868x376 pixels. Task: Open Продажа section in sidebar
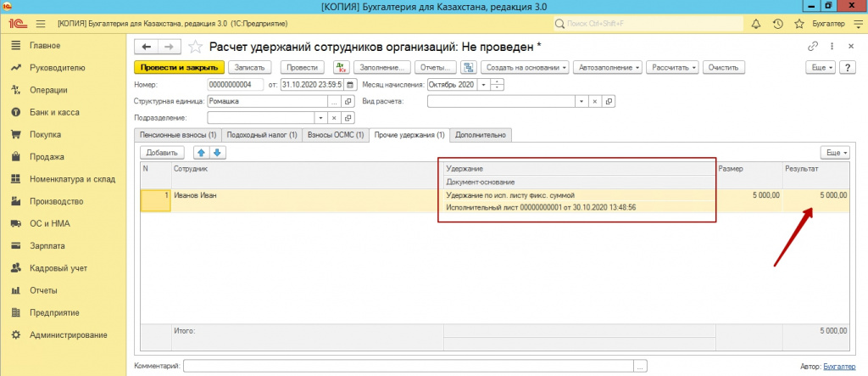point(47,157)
